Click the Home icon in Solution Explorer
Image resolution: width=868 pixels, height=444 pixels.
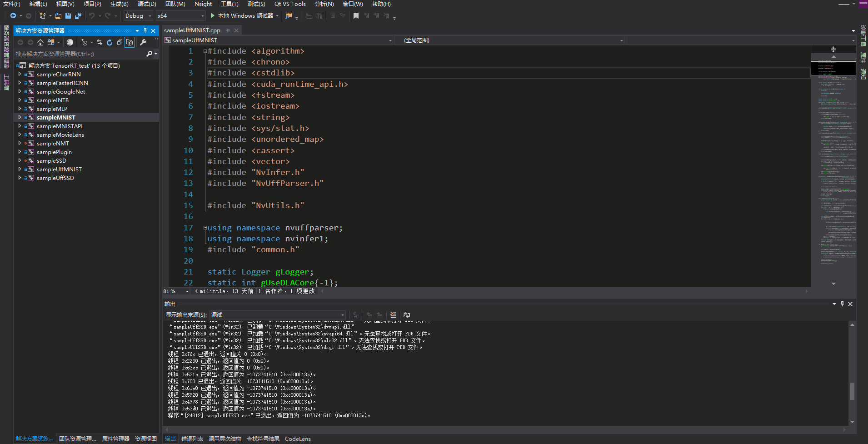40,42
